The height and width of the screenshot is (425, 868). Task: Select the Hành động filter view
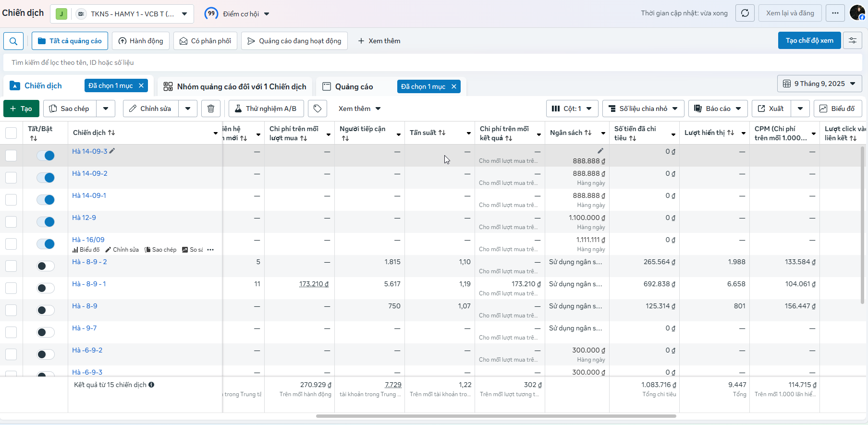141,41
